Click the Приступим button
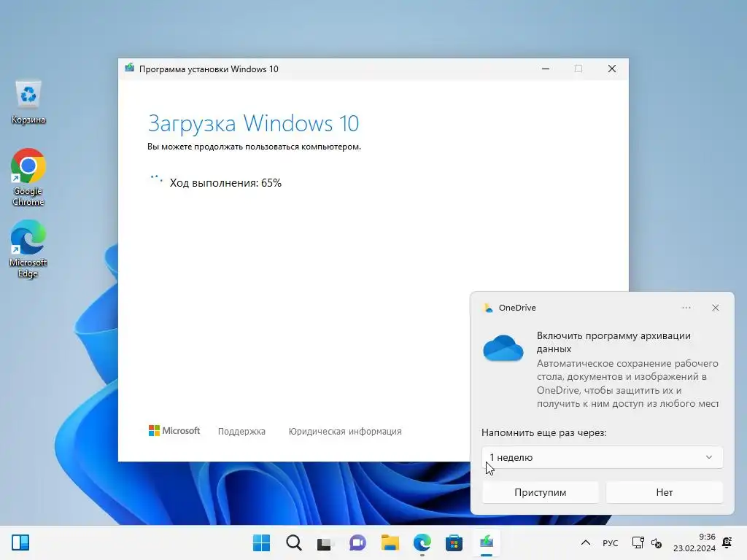 tap(541, 492)
